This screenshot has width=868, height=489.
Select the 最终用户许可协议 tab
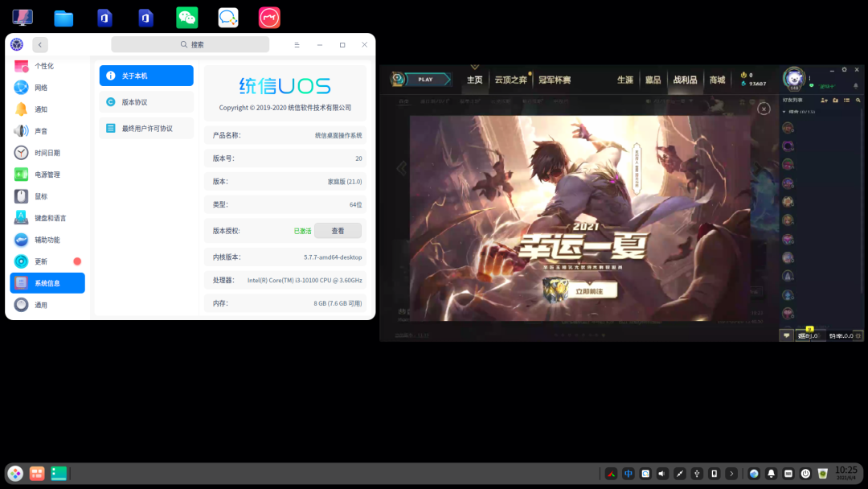(x=146, y=129)
